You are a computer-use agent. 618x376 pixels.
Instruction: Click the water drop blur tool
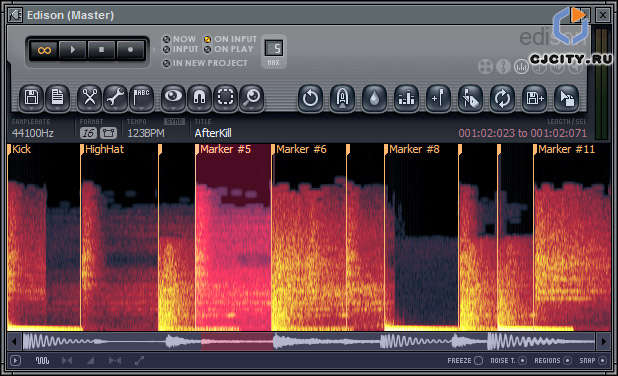[x=374, y=99]
